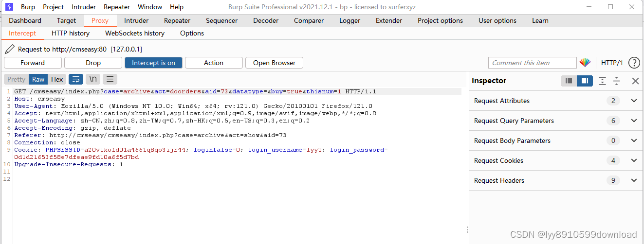Collapse all Inspector sections icon

pos(616,81)
